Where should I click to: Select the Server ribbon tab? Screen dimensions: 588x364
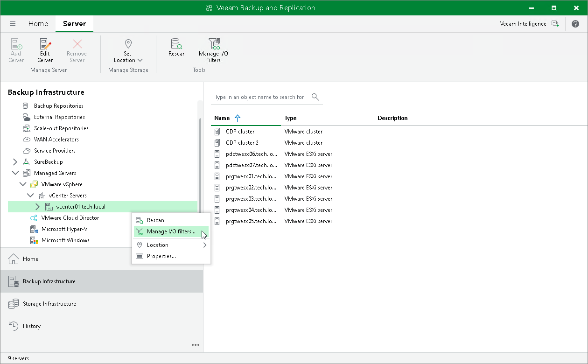(x=74, y=24)
